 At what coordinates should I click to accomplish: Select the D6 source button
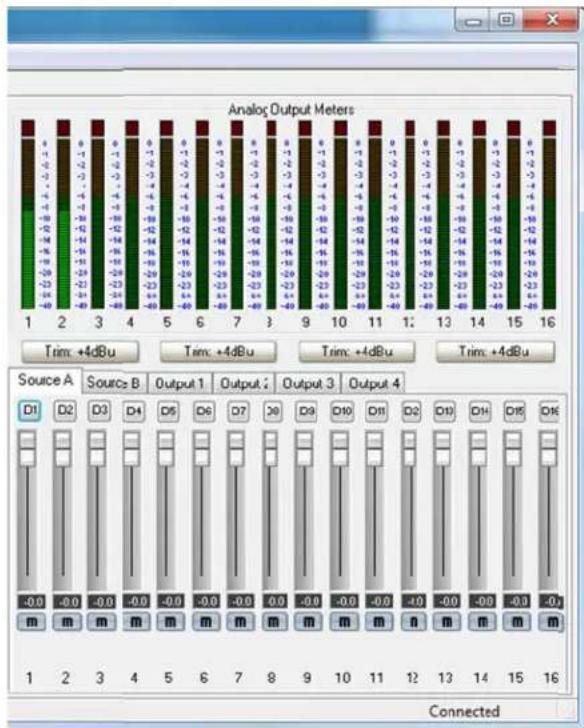tap(203, 411)
